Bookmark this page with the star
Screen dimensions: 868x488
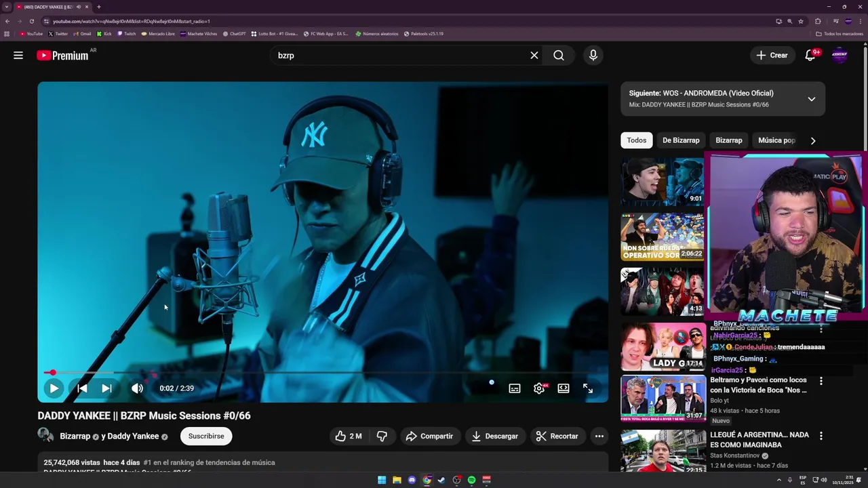800,21
